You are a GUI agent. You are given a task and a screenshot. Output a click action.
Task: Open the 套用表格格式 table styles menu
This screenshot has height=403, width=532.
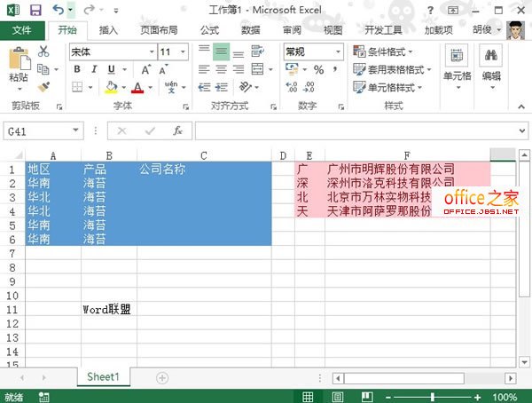point(392,69)
